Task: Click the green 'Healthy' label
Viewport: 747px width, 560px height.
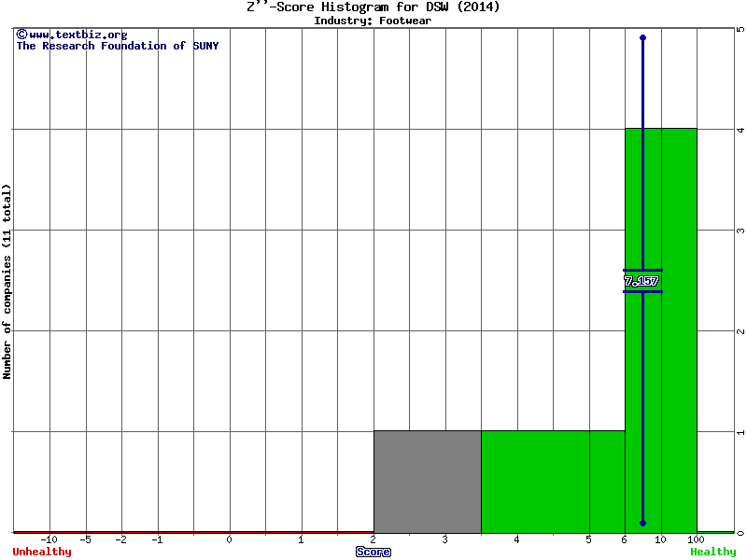Action: point(713,552)
